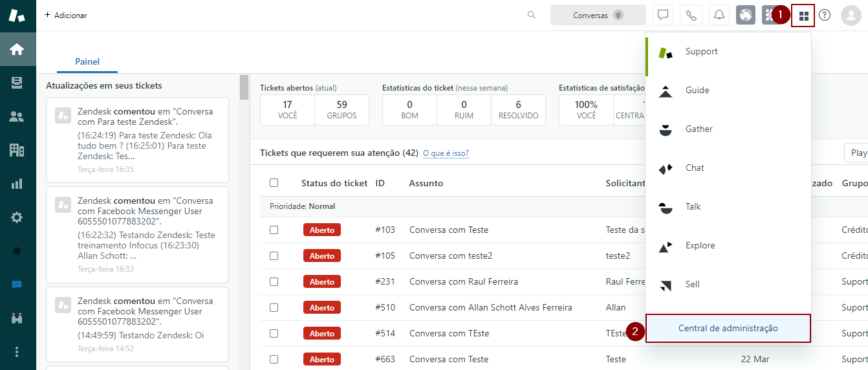The height and width of the screenshot is (370, 868).
Task: Click the Home icon in sidebar
Action: click(17, 49)
